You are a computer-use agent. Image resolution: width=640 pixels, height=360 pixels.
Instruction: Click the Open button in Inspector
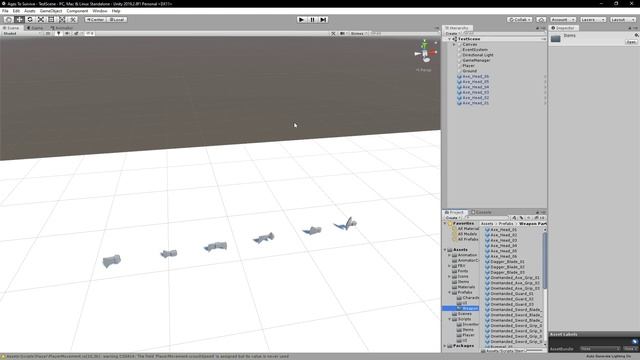(x=631, y=42)
